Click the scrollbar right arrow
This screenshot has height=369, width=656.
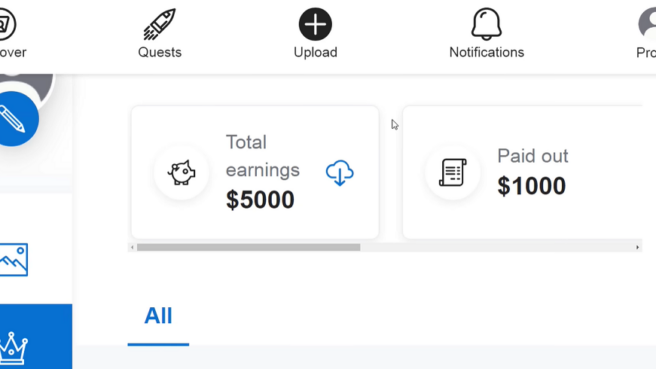[x=638, y=247]
